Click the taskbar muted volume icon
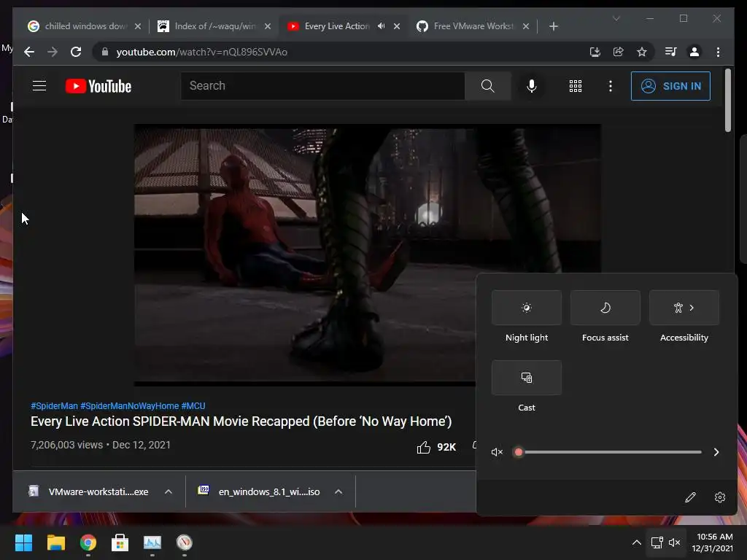The height and width of the screenshot is (560, 747). [675, 542]
